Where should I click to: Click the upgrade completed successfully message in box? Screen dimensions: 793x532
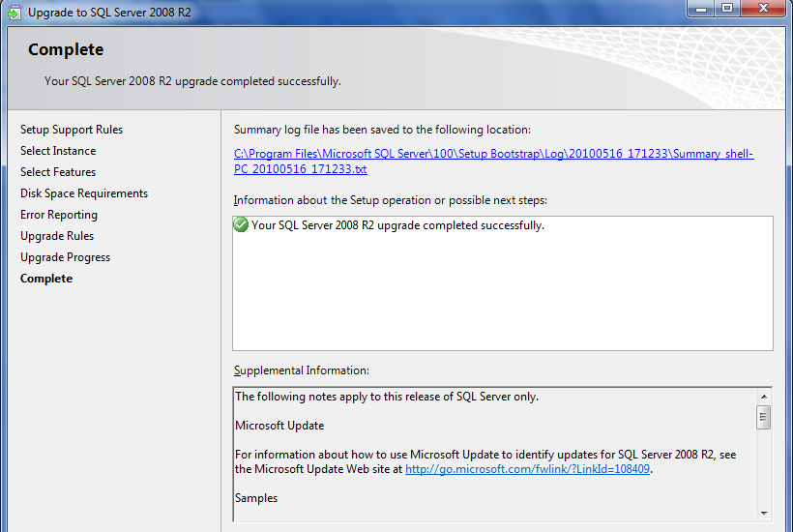397,225
